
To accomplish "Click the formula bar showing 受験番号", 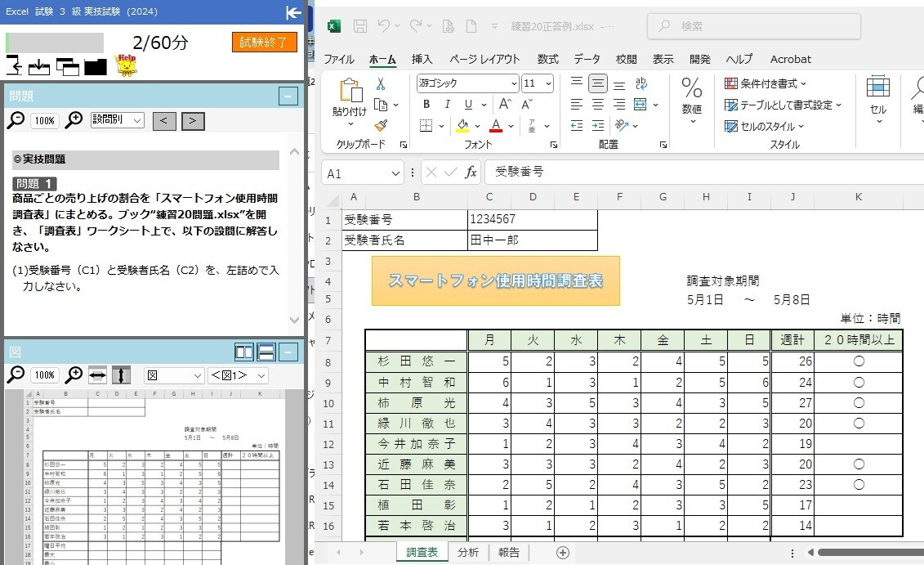I will pos(704,173).
